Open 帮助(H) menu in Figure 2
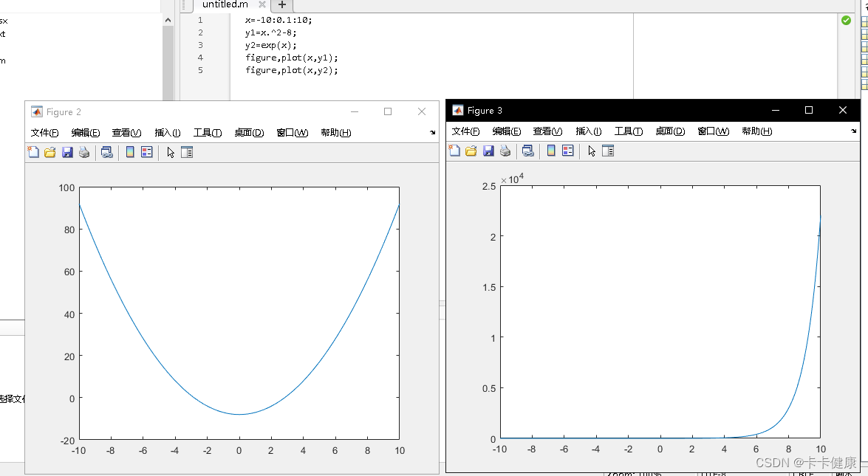868x476 pixels. click(335, 133)
